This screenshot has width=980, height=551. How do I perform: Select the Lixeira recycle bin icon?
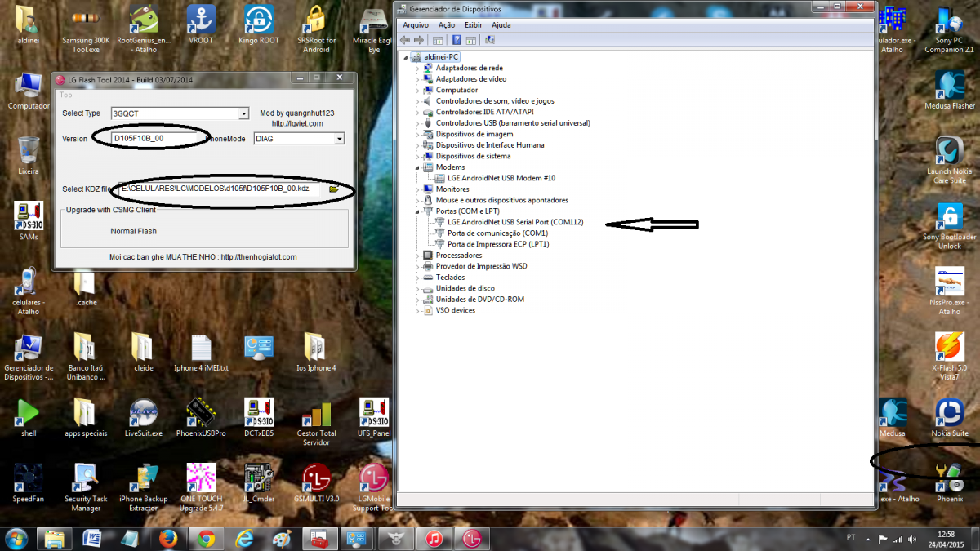(x=29, y=157)
